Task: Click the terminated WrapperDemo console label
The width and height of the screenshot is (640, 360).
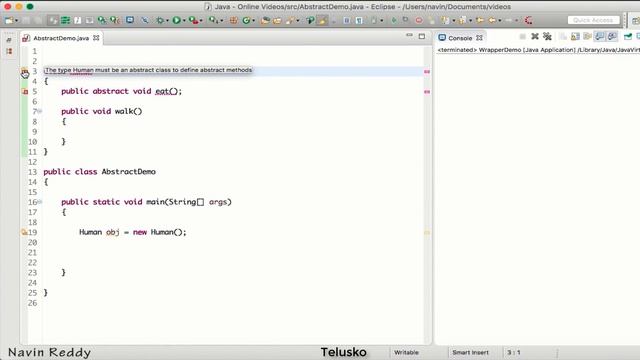Action: tap(538, 50)
